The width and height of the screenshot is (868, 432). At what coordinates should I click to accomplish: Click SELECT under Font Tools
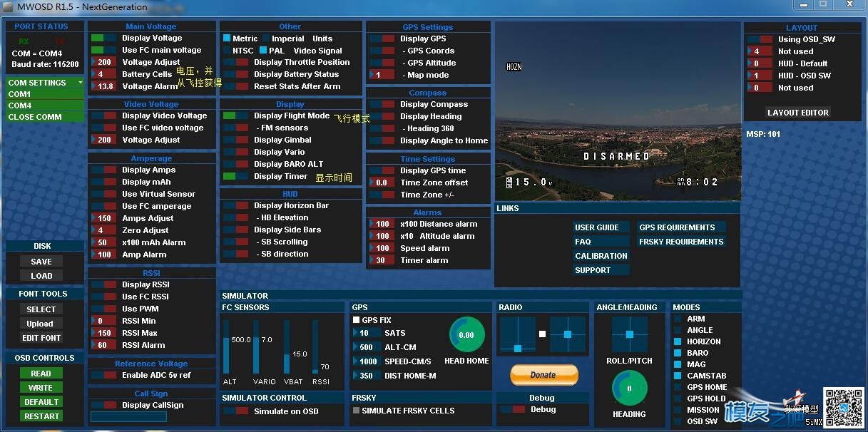41,309
